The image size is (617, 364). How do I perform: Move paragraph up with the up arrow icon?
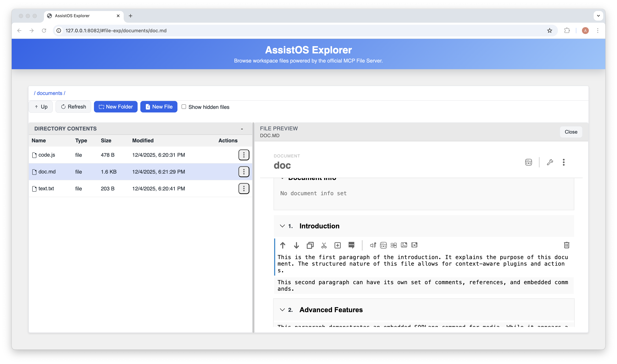tap(283, 245)
